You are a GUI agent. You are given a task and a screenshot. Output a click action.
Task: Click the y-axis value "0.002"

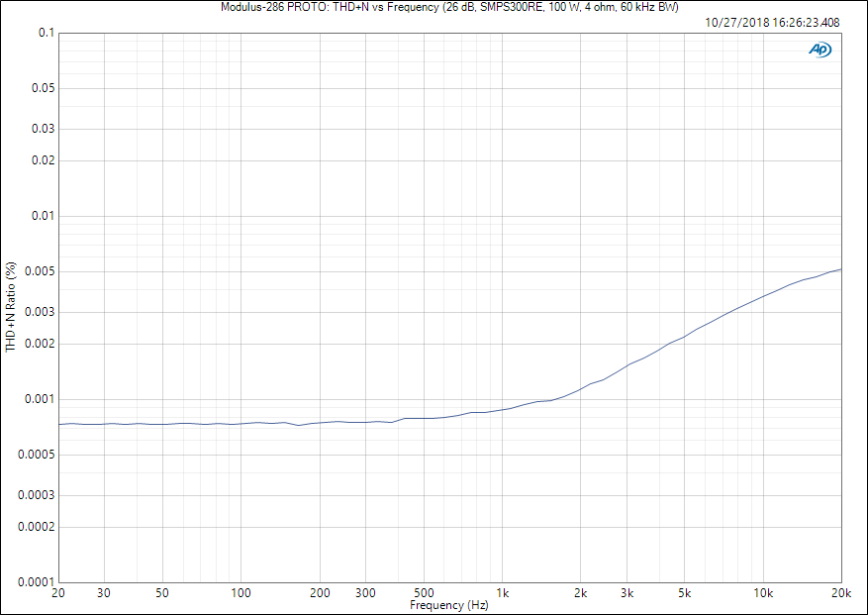click(41, 344)
